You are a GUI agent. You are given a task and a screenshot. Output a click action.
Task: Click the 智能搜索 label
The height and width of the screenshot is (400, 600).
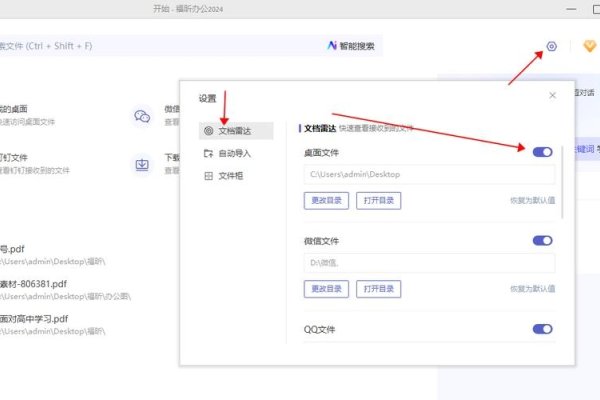tap(357, 46)
